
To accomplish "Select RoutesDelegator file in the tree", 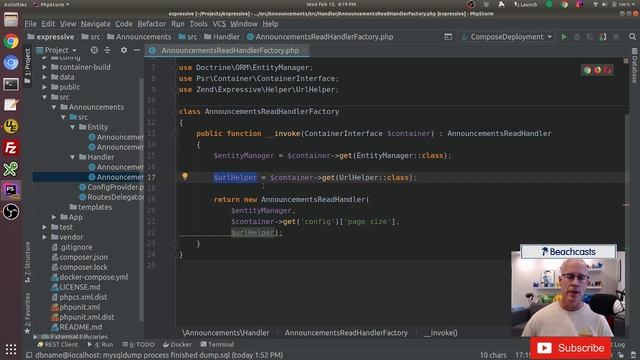I will [111, 197].
